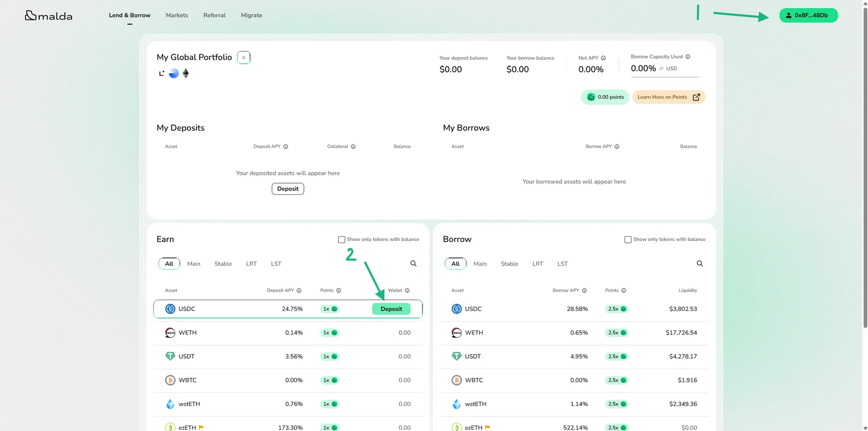This screenshot has height=431, width=868.
Task: Select the Stable tab in Earn panel
Action: (223, 264)
